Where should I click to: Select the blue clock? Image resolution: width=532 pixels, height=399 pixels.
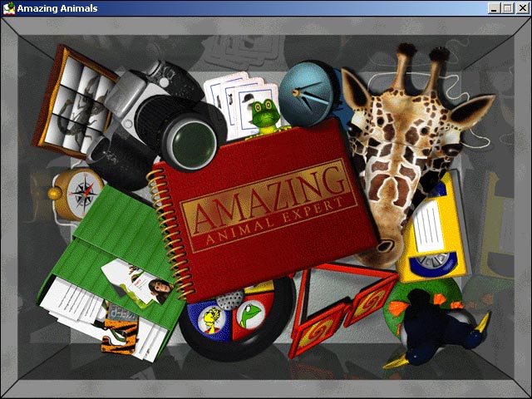pos(307,94)
